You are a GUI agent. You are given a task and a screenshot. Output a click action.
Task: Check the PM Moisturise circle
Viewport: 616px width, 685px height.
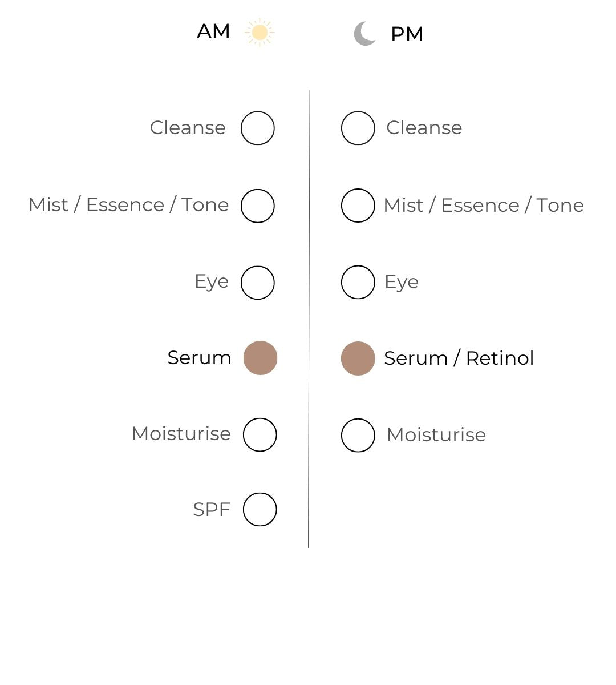tap(358, 435)
